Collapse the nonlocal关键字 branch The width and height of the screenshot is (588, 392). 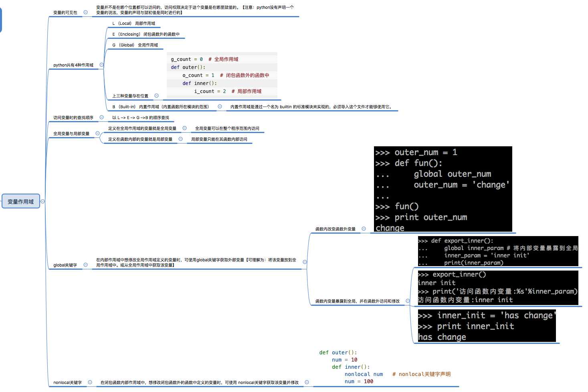[90, 382]
